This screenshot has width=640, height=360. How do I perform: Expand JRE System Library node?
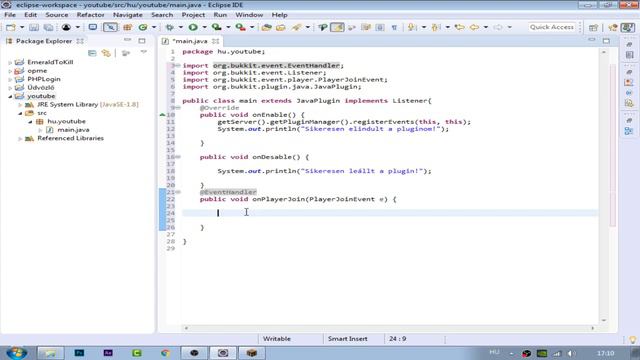point(20,104)
